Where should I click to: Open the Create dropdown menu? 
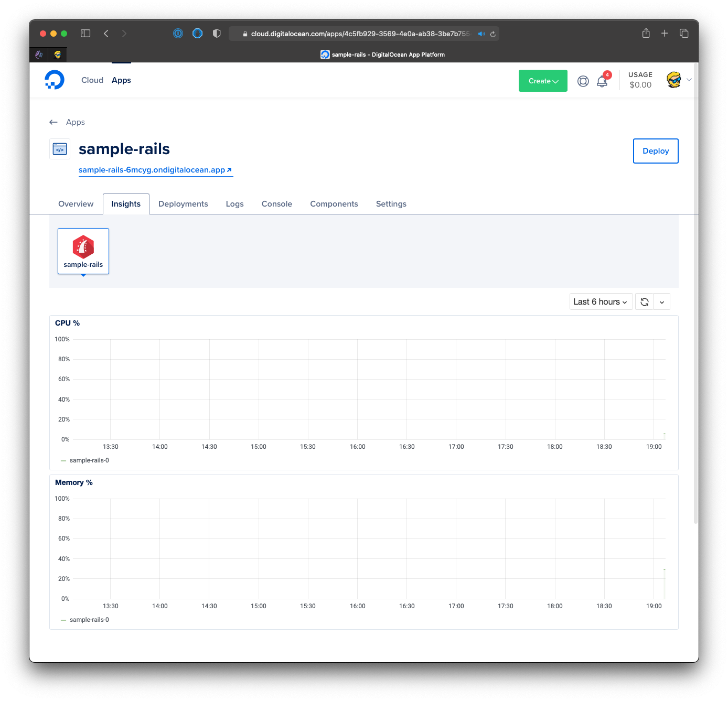coord(543,81)
